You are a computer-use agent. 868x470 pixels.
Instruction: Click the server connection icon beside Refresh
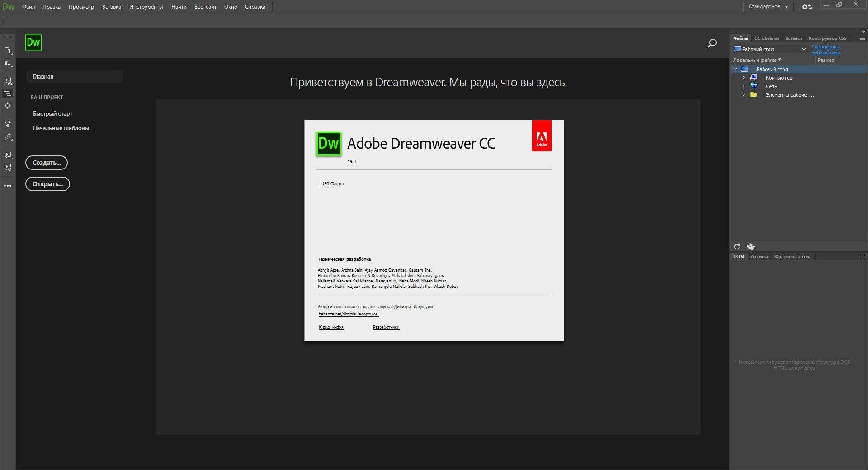click(751, 247)
